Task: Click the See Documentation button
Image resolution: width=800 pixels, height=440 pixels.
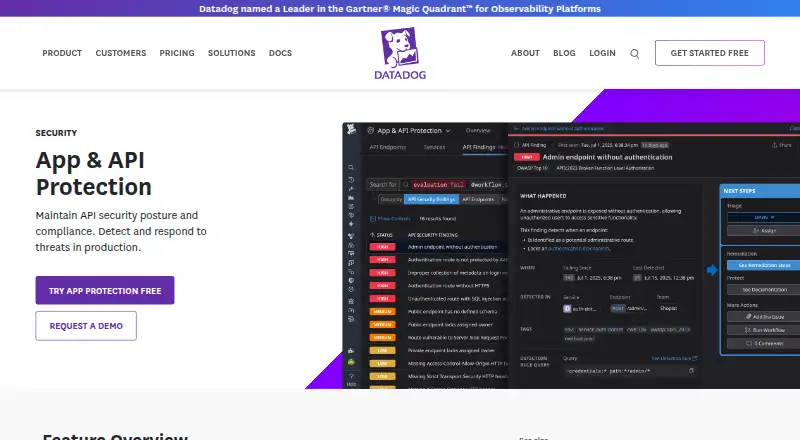Action: pyautogui.click(x=764, y=289)
